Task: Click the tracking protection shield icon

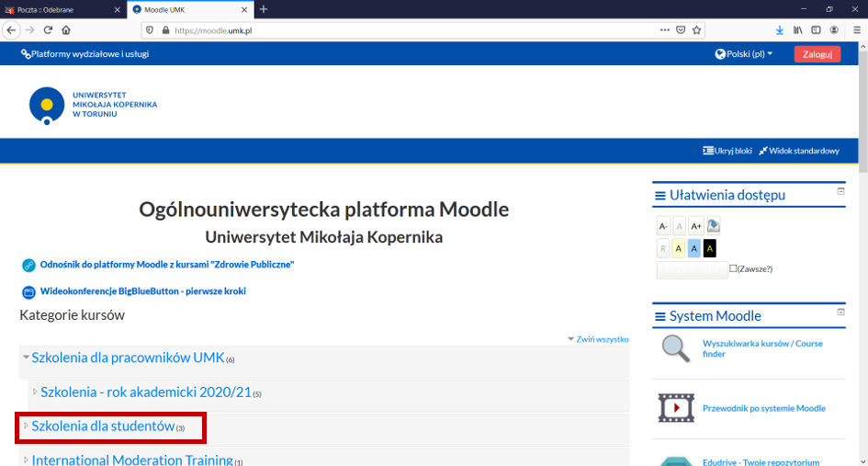Action: point(150,30)
